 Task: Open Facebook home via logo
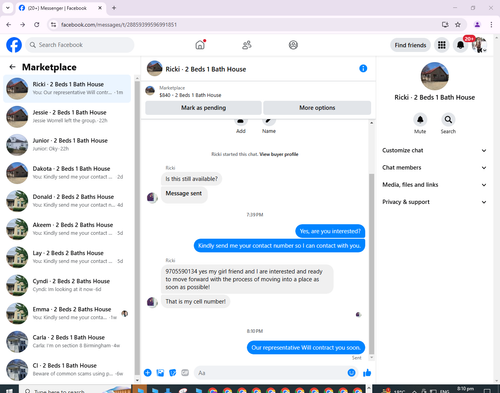point(14,45)
